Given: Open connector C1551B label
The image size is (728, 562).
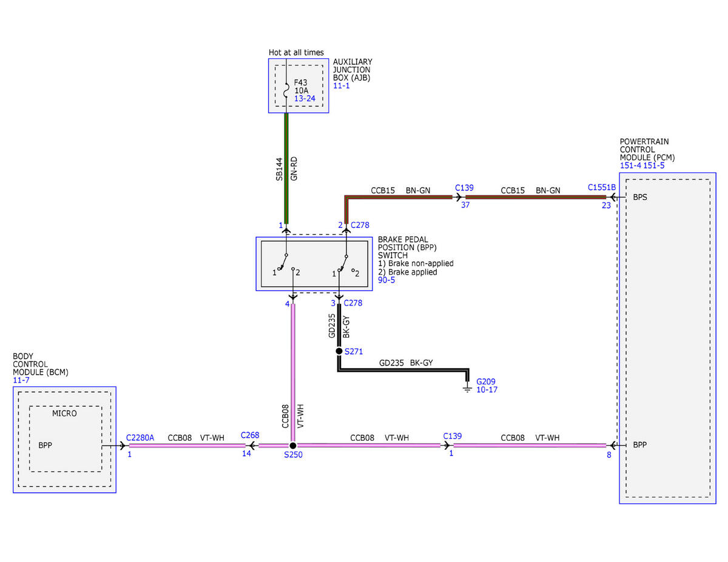Looking at the screenshot, I should 602,188.
